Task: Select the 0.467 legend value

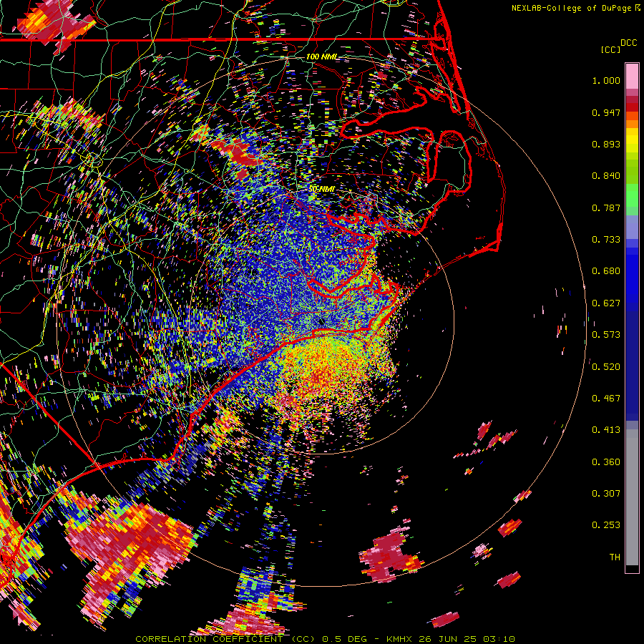Action: pos(606,399)
